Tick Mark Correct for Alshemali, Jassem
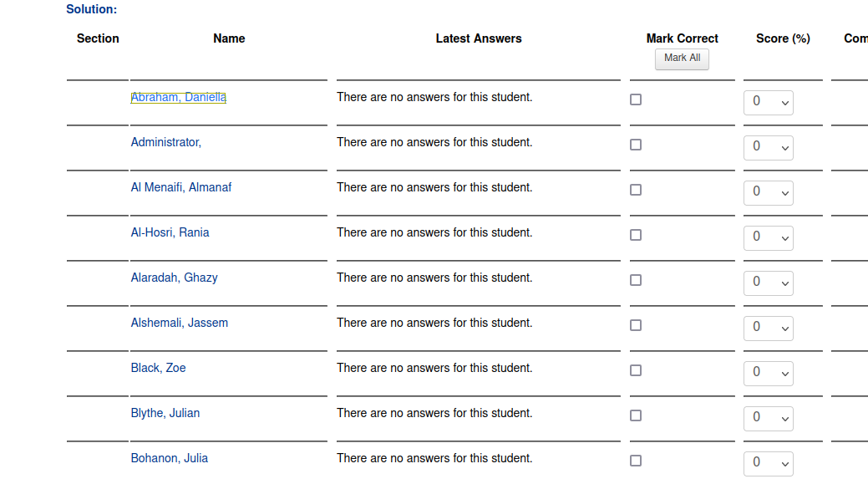Viewport: 868px width, 479px height. tap(636, 325)
